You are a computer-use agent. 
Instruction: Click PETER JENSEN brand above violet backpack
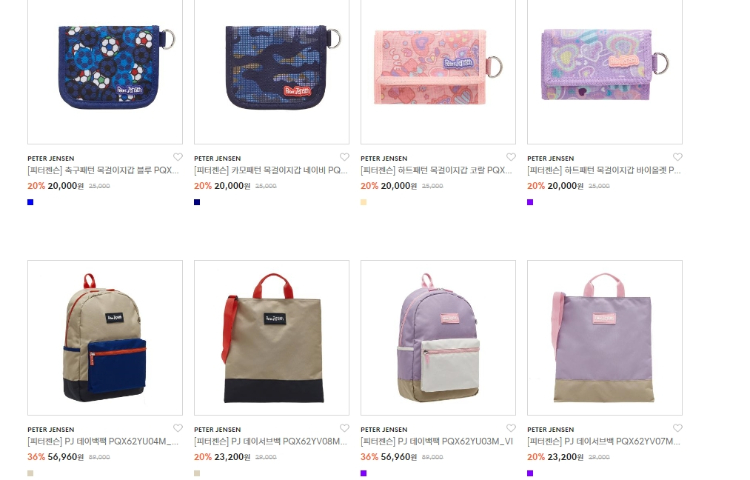[384, 429]
